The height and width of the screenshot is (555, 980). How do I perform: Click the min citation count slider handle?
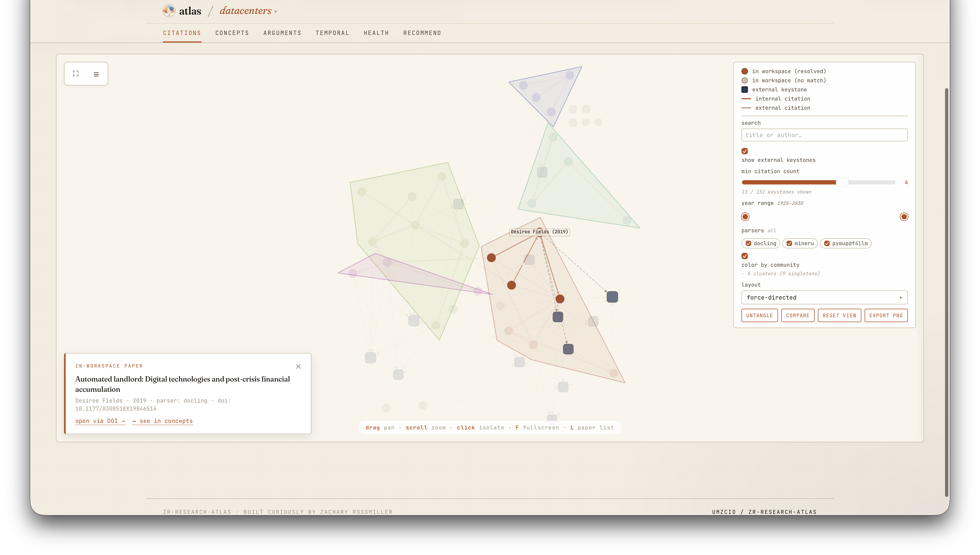[842, 182]
